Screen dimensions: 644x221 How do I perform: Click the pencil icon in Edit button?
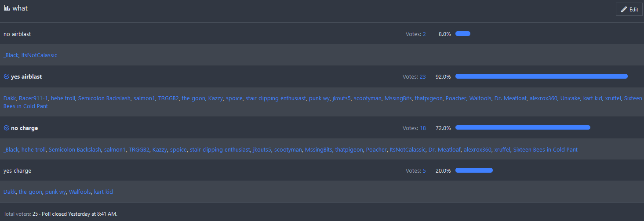click(x=624, y=9)
